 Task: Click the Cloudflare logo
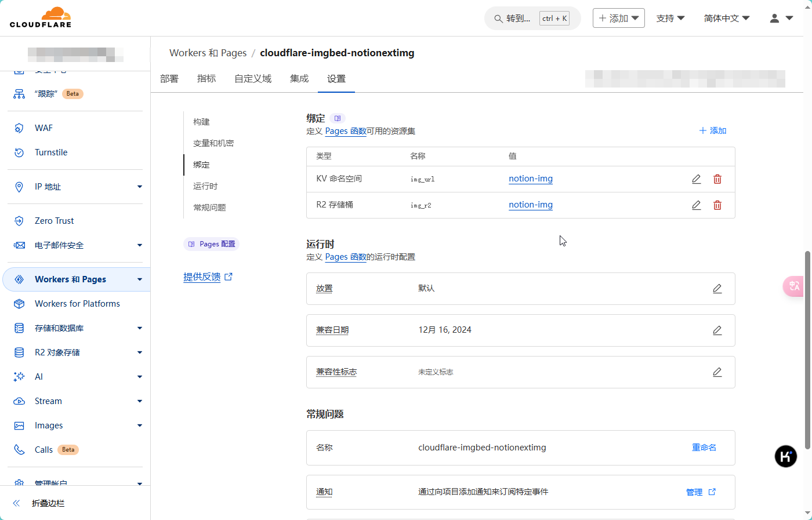pyautogui.click(x=41, y=17)
